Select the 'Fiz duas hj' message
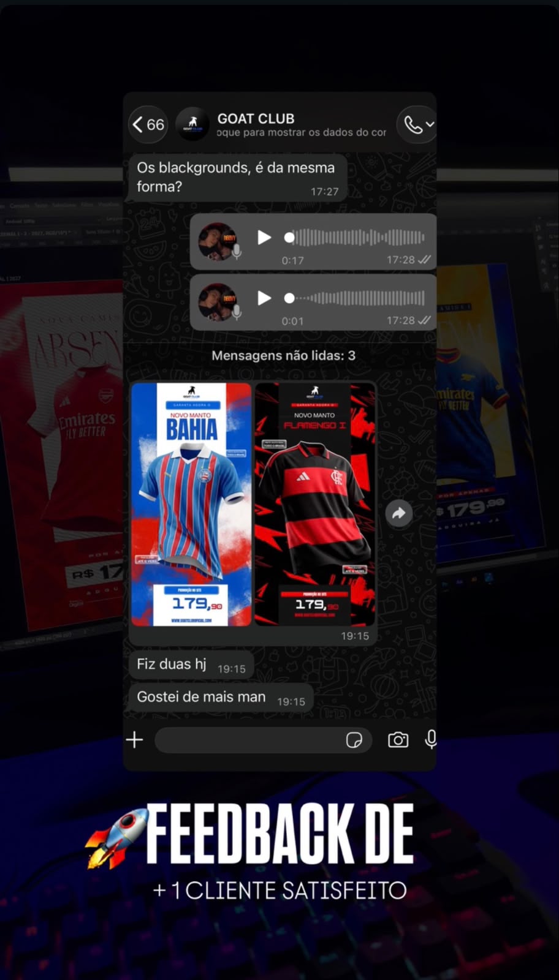The image size is (559, 980). pyautogui.click(x=191, y=665)
